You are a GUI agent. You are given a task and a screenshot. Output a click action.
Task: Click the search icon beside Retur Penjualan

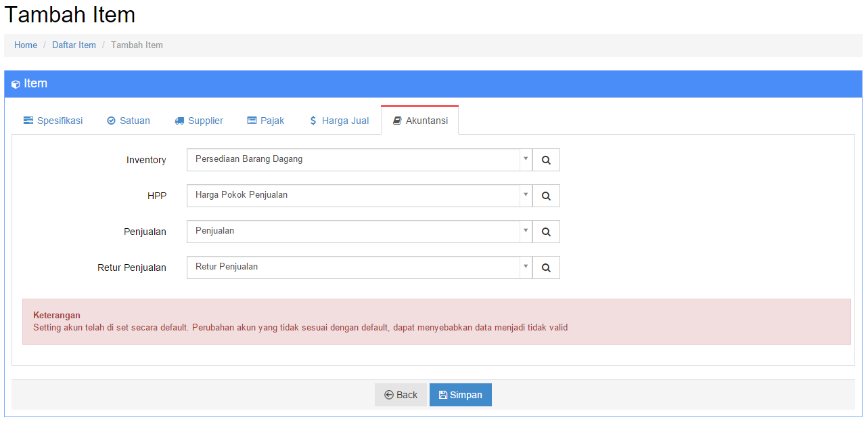546,267
